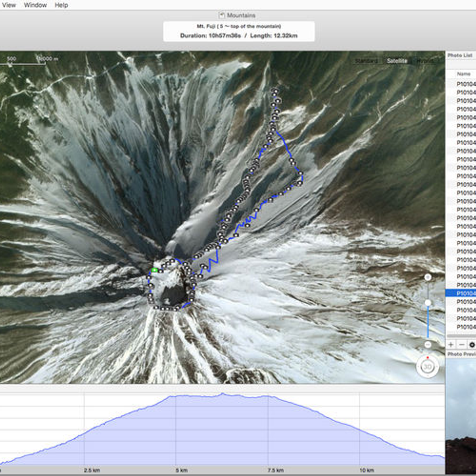The image size is (476, 476).
Task: Select the highlighted photo in the list
Action: [x=462, y=293]
